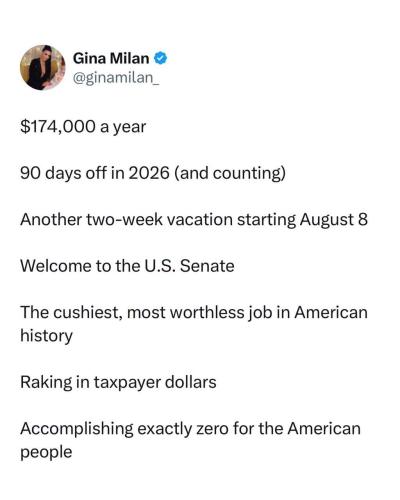400x500 pixels.
Task: Select the word 'history'
Action: 46,336
